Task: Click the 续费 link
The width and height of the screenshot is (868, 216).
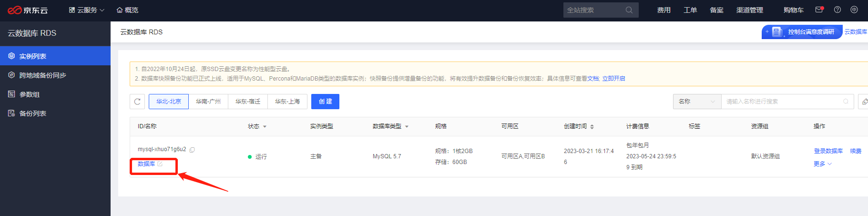Action: pyautogui.click(x=856, y=151)
